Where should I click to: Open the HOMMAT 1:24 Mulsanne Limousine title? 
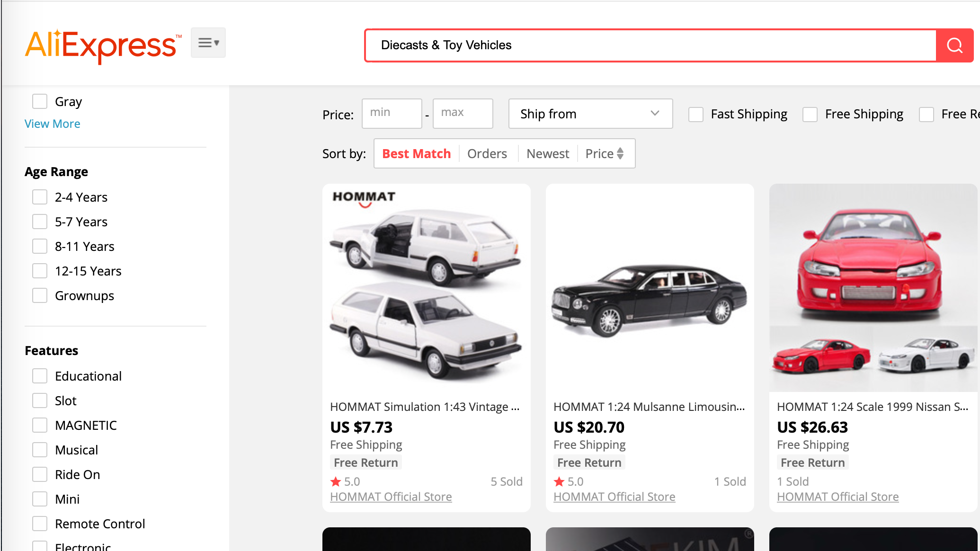[649, 407]
